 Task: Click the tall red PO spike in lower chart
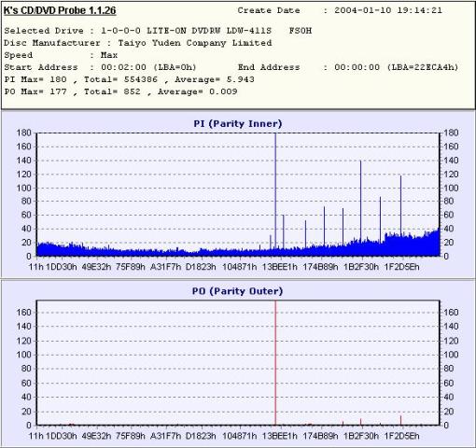pos(275,362)
